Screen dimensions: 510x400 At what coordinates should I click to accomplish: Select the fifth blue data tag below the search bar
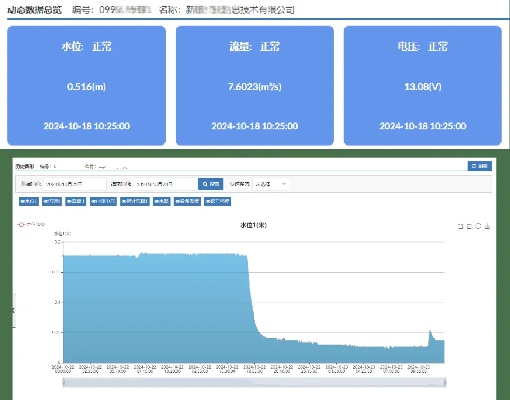point(135,201)
